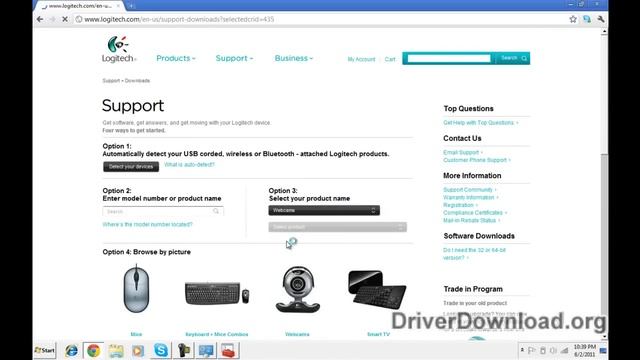Click the Smart TV text link

[378, 334]
